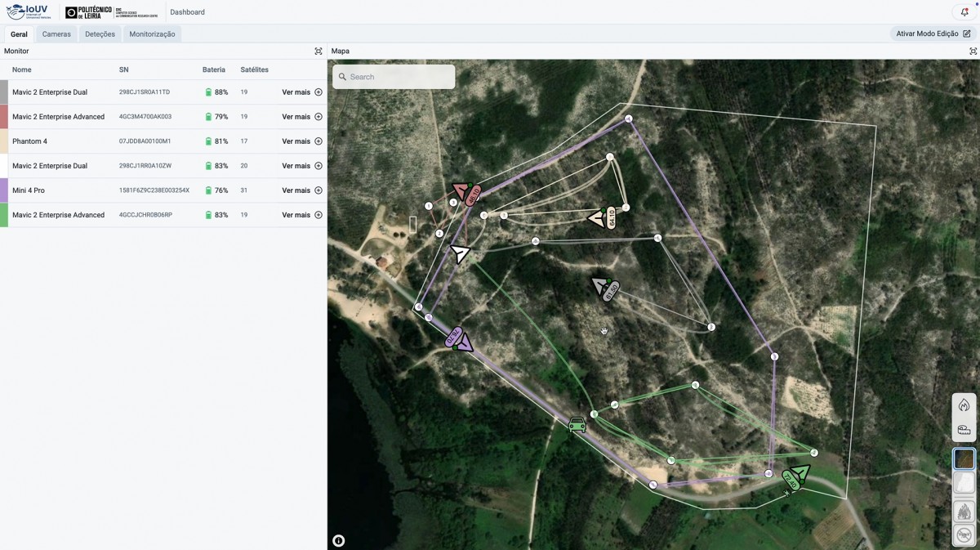Screen dimensions: 980x550
Task: Click the Politécnico de Leiria logo
Action: pyautogui.click(x=111, y=12)
